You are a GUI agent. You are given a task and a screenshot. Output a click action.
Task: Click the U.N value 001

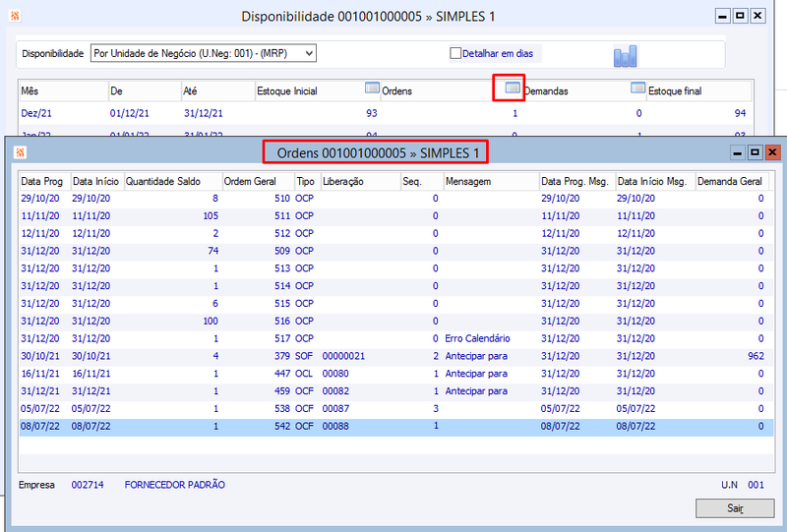pyautogui.click(x=756, y=485)
